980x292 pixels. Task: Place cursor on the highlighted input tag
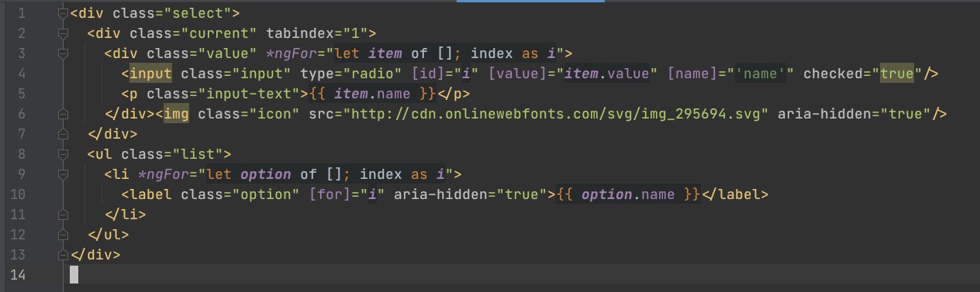(x=150, y=74)
